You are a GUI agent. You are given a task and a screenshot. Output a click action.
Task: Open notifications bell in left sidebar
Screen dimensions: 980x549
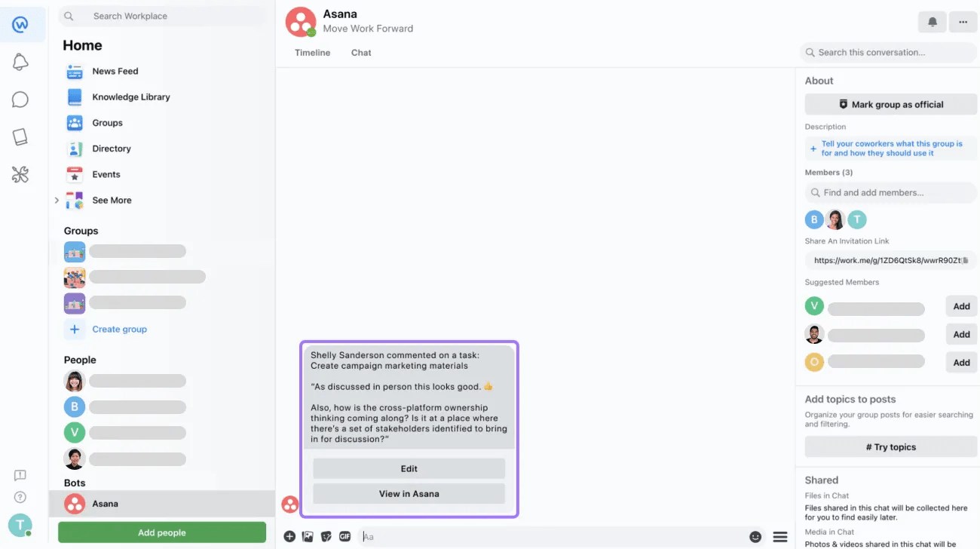20,63
